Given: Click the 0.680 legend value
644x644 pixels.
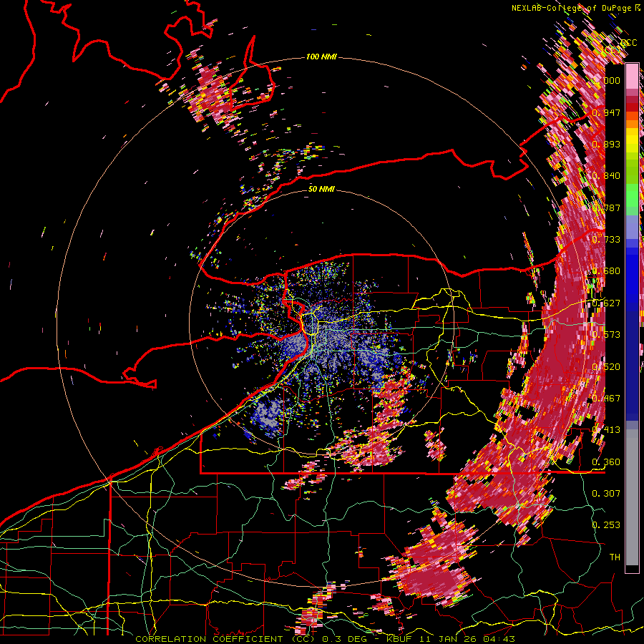Looking at the screenshot, I should coord(606,271).
